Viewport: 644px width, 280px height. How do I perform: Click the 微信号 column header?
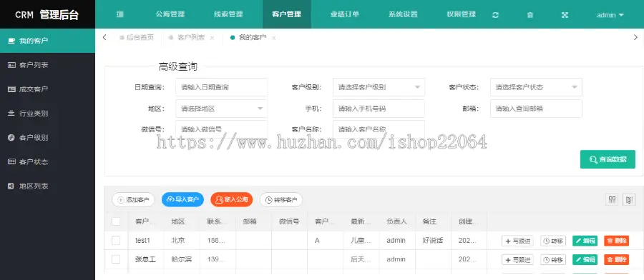(290, 222)
